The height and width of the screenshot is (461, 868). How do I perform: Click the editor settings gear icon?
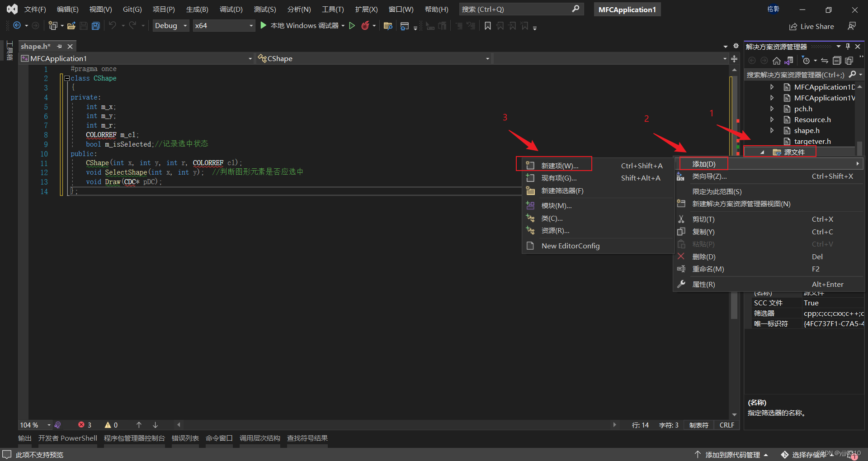click(x=736, y=46)
